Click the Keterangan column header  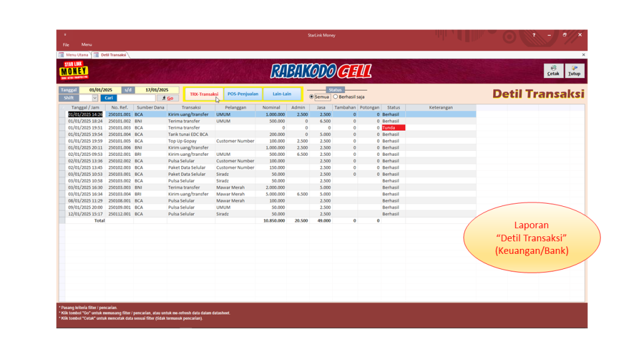[x=441, y=107]
